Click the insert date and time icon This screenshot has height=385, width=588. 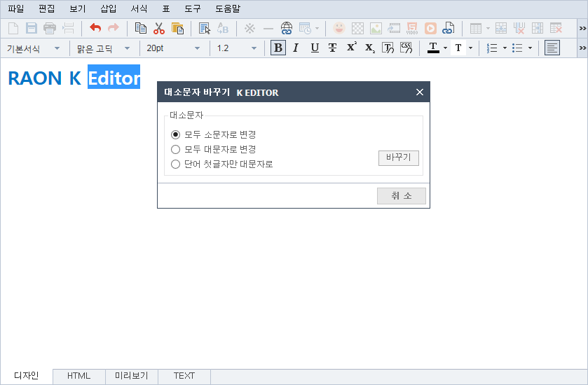[305, 29]
